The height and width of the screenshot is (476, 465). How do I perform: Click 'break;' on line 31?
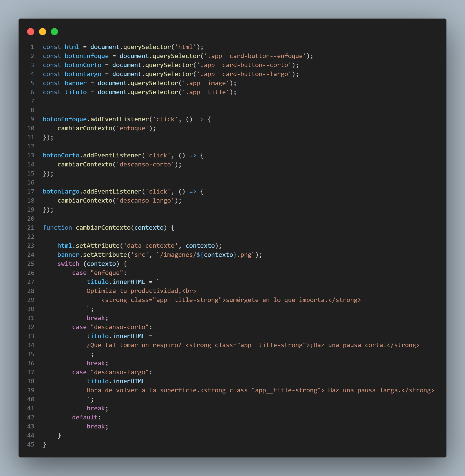(x=97, y=318)
